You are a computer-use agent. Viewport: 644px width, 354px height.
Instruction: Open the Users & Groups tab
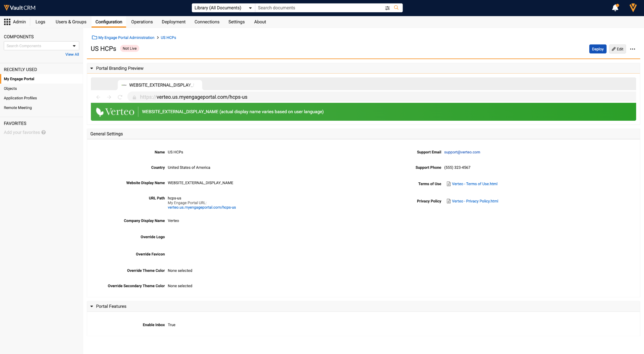[x=71, y=22]
